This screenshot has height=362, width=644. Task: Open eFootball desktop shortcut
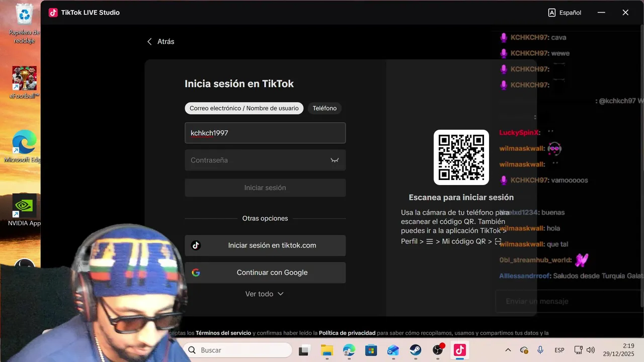coord(24,82)
